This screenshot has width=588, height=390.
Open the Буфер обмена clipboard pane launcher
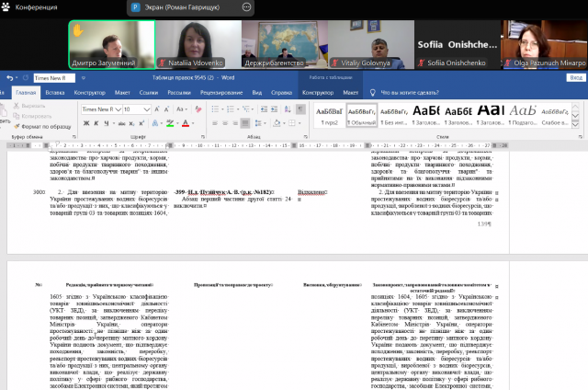73,137
